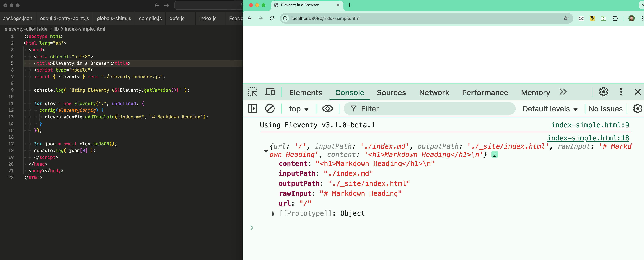Click index-simple.html in the breadcrumb
This screenshot has width=644, height=260.
pos(85,29)
